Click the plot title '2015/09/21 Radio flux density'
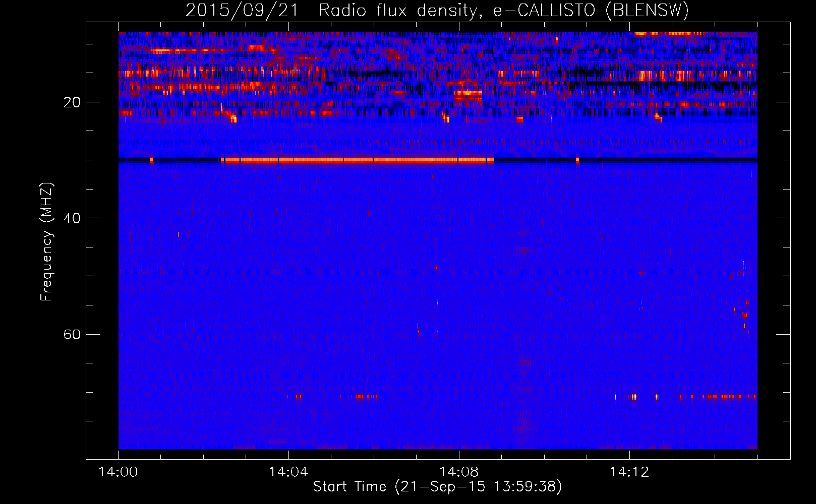Image resolution: width=816 pixels, height=504 pixels. tap(437, 10)
